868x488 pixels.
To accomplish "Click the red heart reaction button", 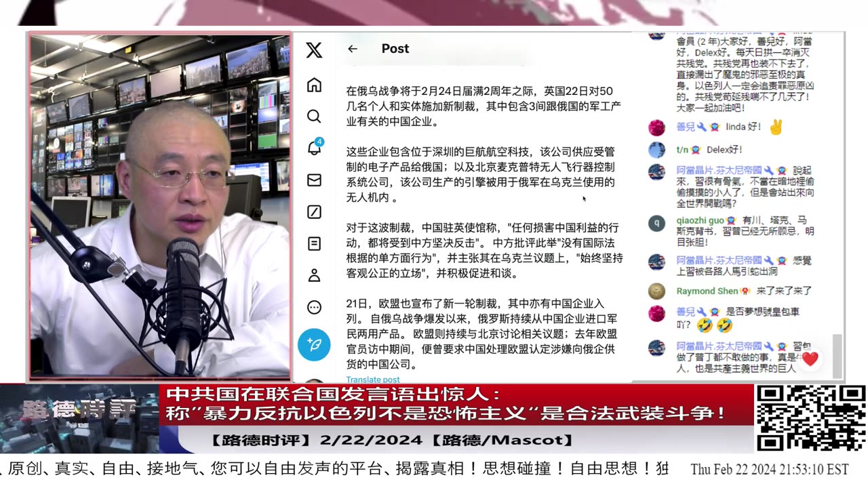I will coord(810,359).
